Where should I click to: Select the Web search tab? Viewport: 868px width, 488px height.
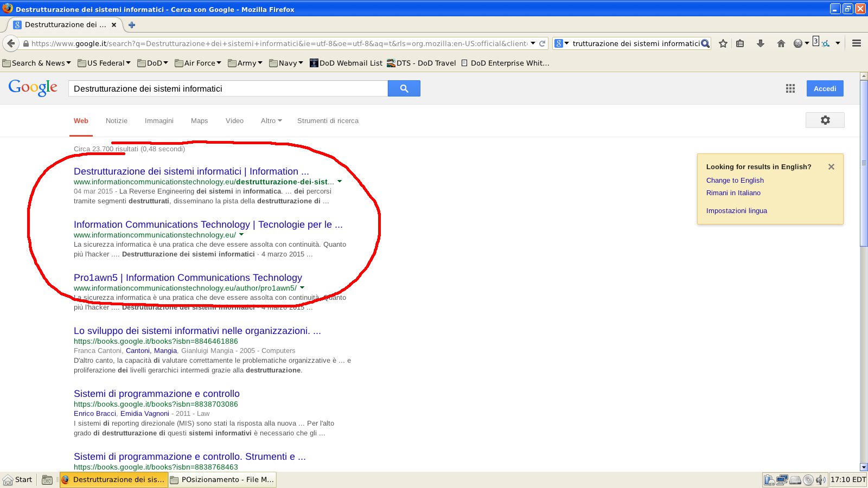81,120
